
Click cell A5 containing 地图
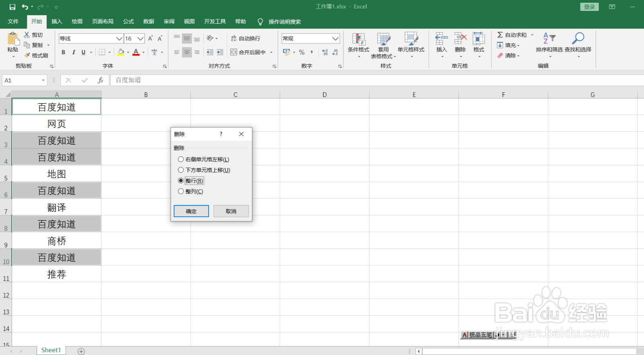tap(57, 174)
